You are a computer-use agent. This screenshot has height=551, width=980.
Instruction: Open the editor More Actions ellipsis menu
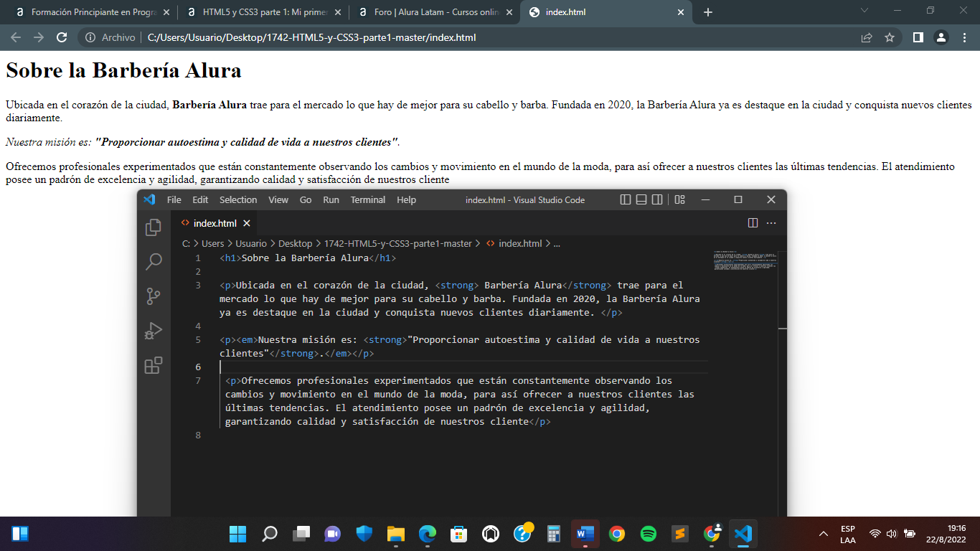pyautogui.click(x=771, y=223)
